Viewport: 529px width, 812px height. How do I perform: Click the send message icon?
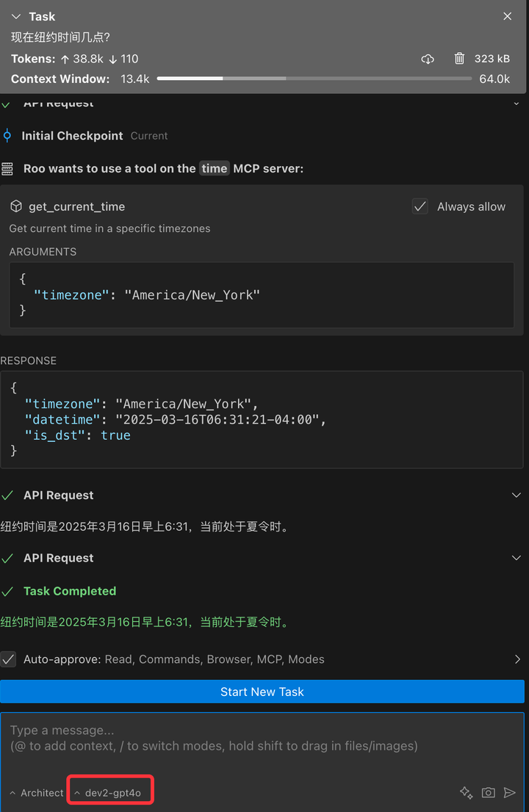(511, 793)
